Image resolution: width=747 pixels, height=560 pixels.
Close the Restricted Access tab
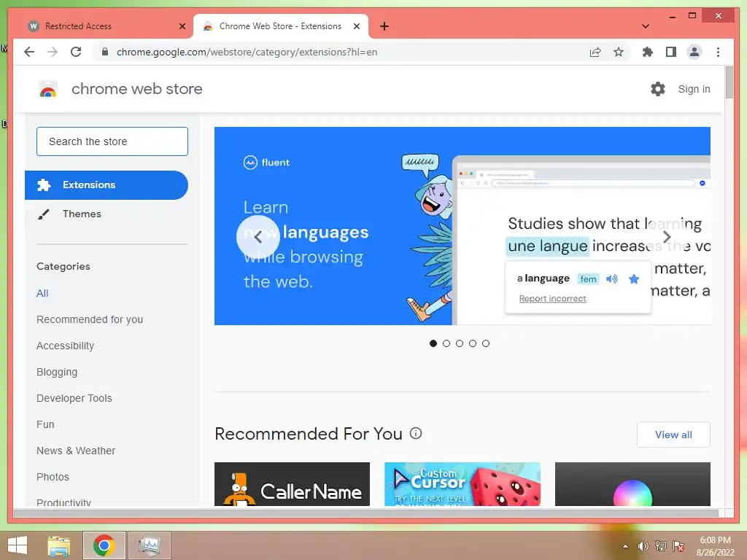click(x=182, y=26)
